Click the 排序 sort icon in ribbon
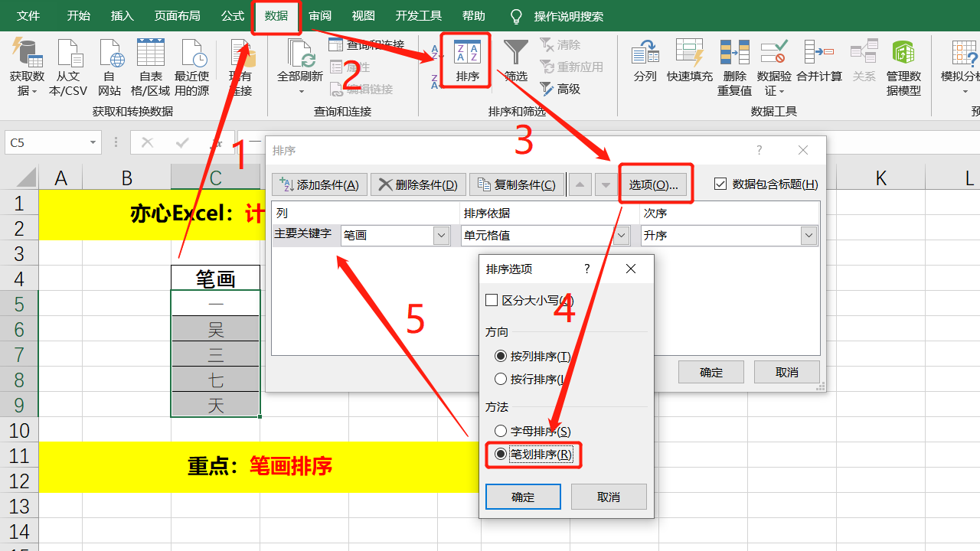The image size is (980, 551). pos(467,54)
